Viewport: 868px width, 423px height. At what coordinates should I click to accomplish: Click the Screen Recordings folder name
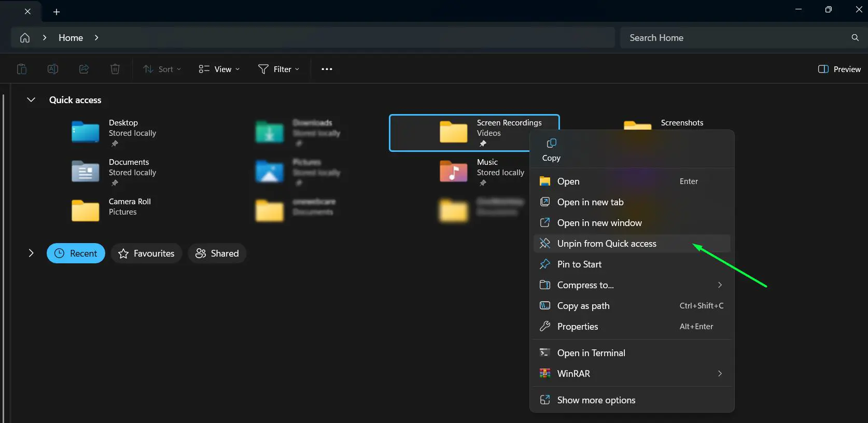click(509, 123)
